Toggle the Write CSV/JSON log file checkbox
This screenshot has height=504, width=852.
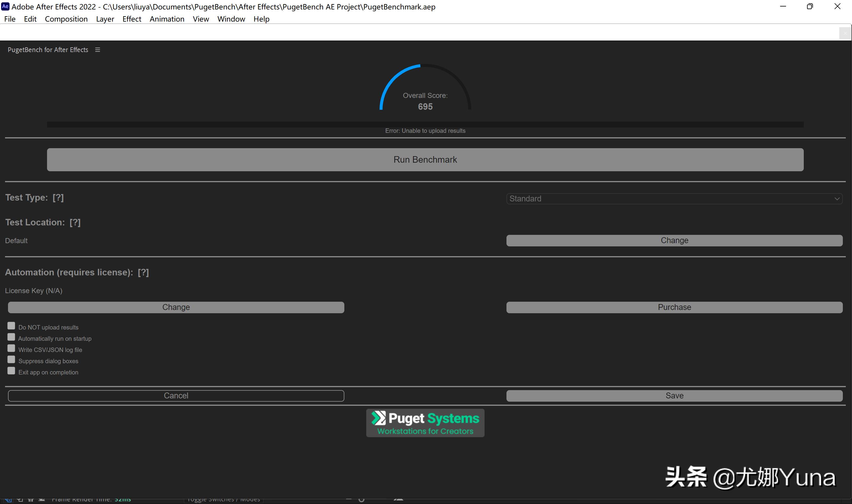click(x=11, y=348)
